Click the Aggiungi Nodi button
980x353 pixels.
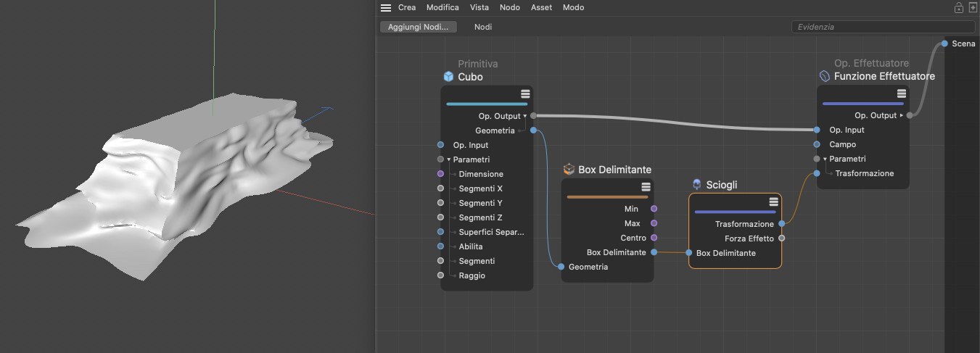click(418, 27)
